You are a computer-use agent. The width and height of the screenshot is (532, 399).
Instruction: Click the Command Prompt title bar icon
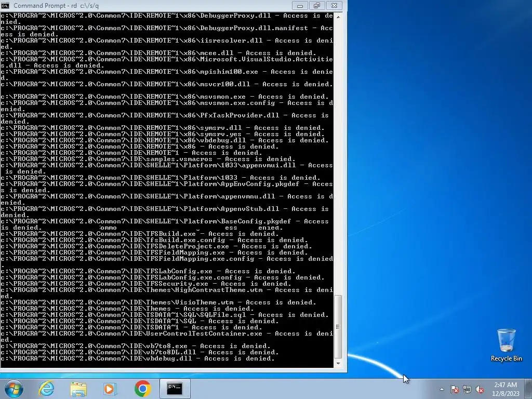[5, 6]
